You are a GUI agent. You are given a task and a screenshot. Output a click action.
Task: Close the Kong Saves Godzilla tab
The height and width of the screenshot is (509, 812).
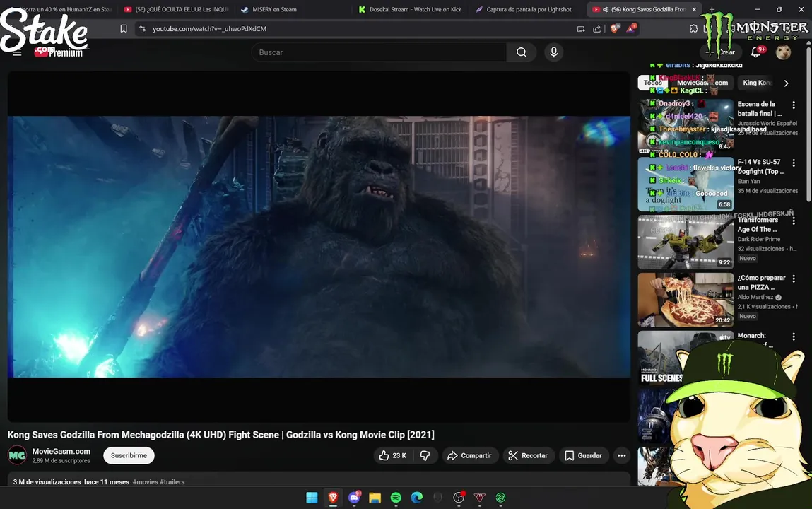pyautogui.click(x=695, y=9)
